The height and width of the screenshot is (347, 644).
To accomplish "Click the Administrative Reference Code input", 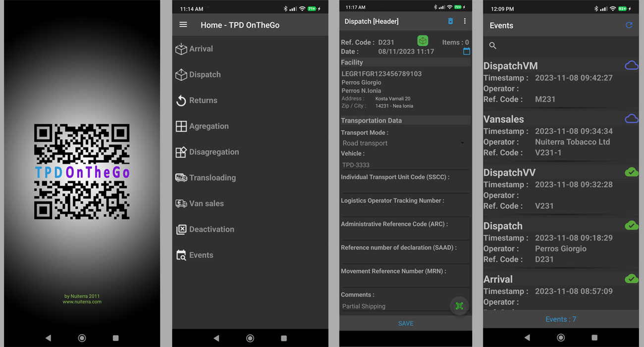I will tap(405, 234).
